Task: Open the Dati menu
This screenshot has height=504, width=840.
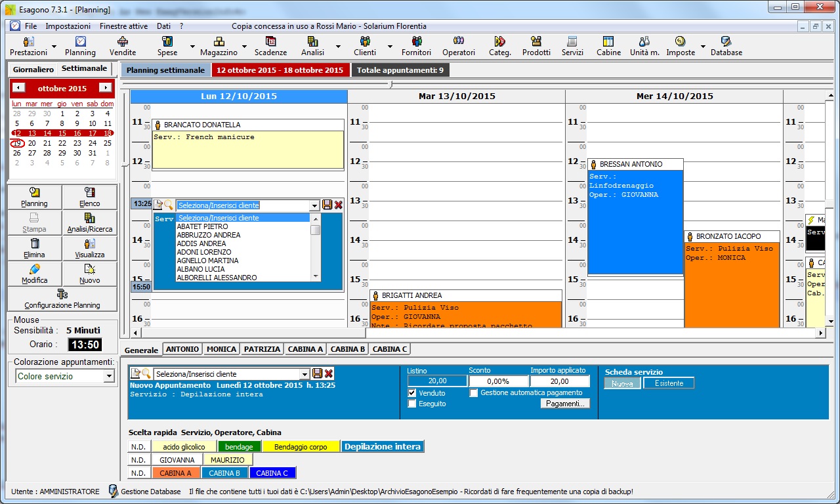Action: [163, 26]
